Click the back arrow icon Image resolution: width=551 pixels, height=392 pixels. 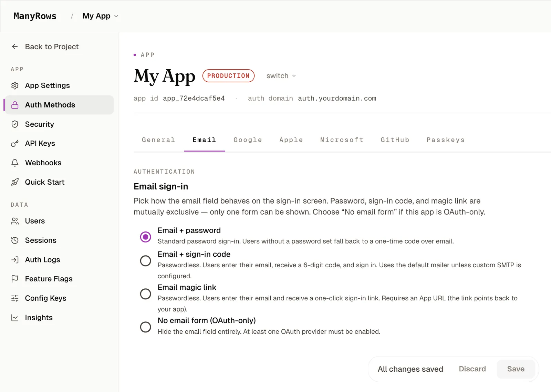tap(15, 47)
